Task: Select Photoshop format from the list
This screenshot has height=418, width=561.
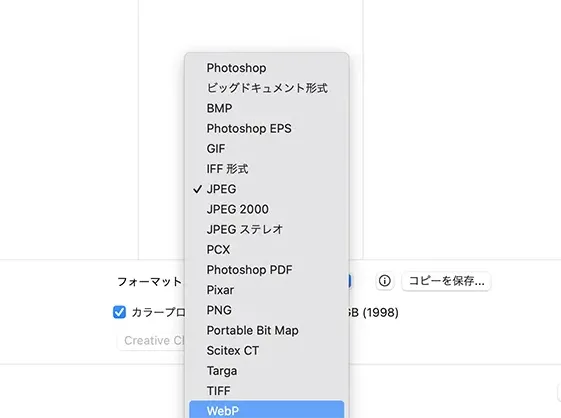Action: [x=267, y=68]
